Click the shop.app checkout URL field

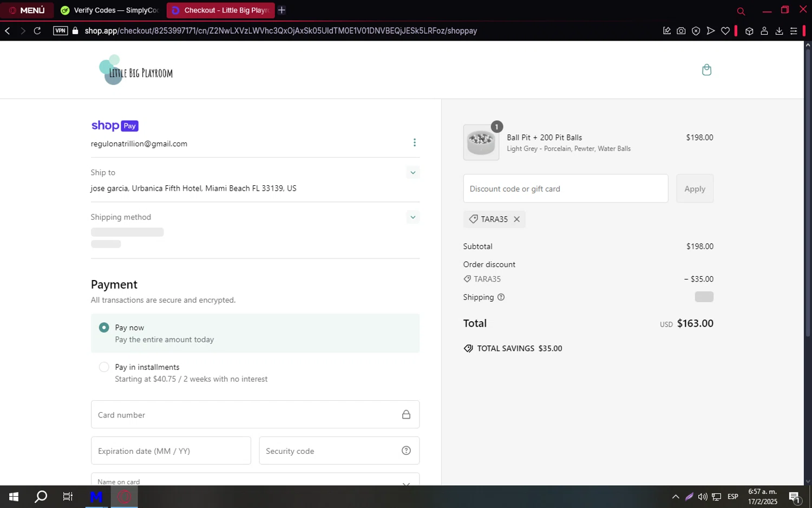coord(280,31)
